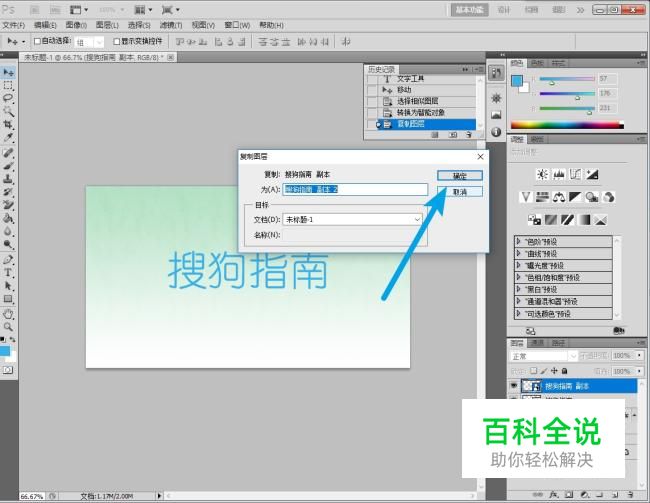Screen dimensions: 650x503
Task: Open the 文档(D) dropdown in dialog
Action: click(417, 219)
